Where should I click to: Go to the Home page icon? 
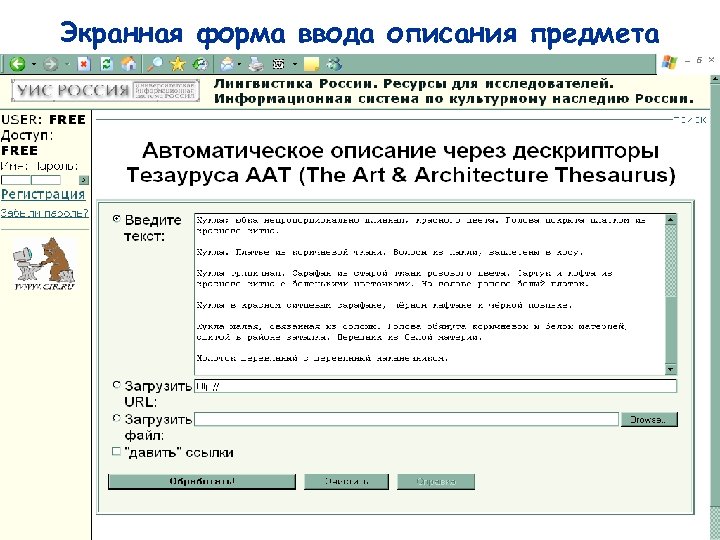tap(129, 64)
